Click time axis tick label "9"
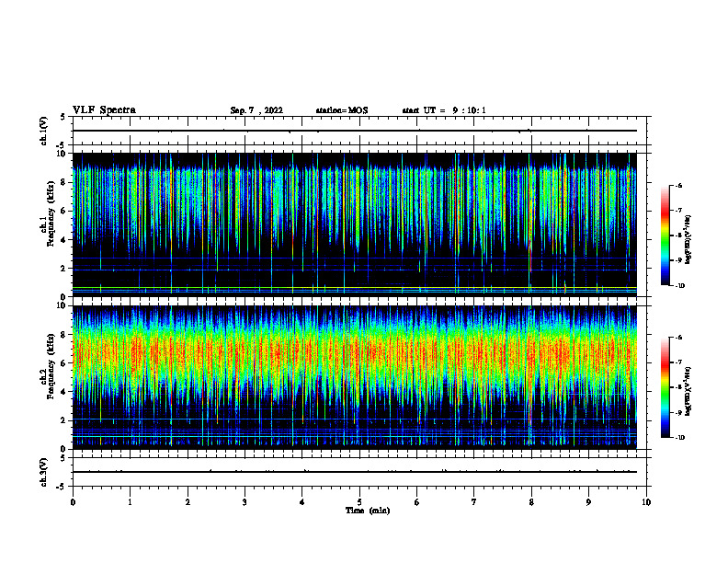Screen dimensions: 728x563 588,502
